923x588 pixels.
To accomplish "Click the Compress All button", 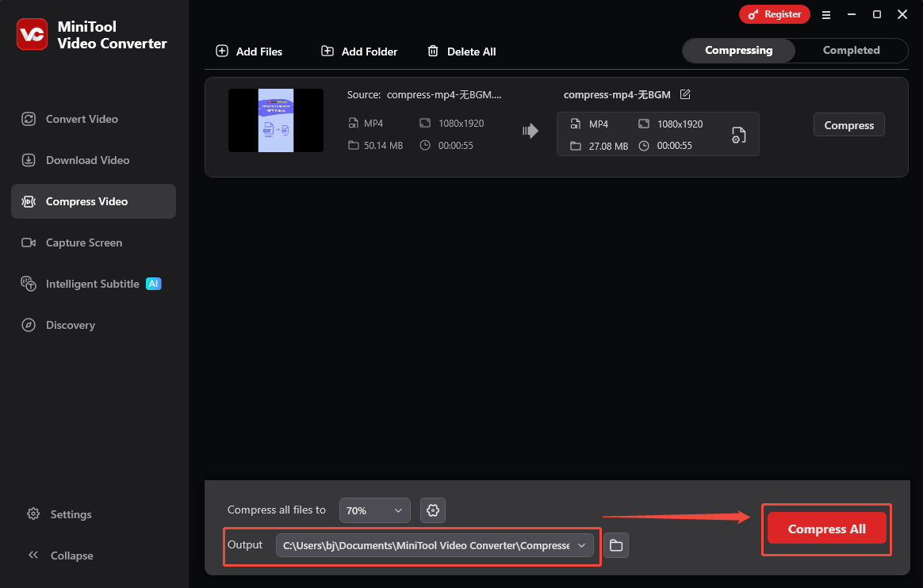I will [x=826, y=529].
